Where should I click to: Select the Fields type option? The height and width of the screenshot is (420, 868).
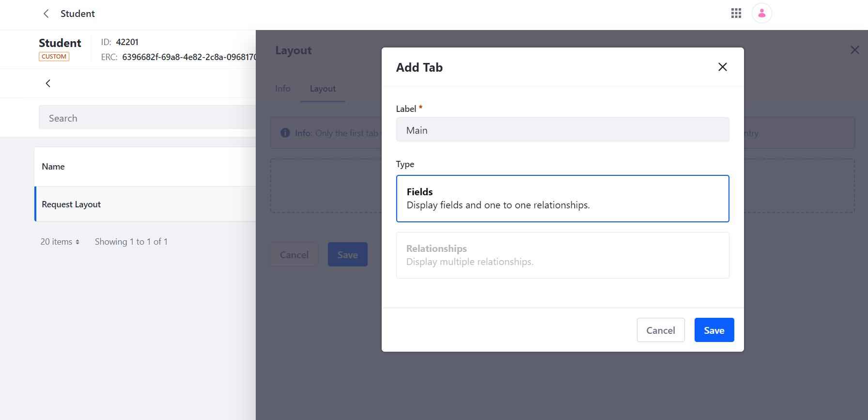click(x=562, y=199)
